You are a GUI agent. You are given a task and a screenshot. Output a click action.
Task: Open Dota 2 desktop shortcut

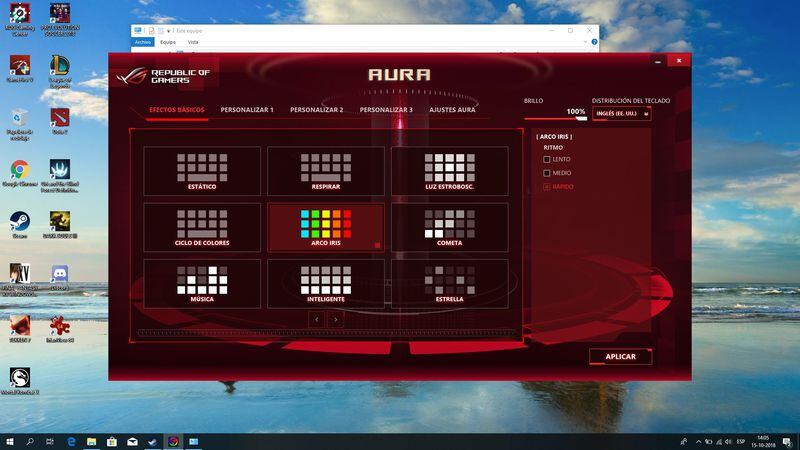point(60,121)
